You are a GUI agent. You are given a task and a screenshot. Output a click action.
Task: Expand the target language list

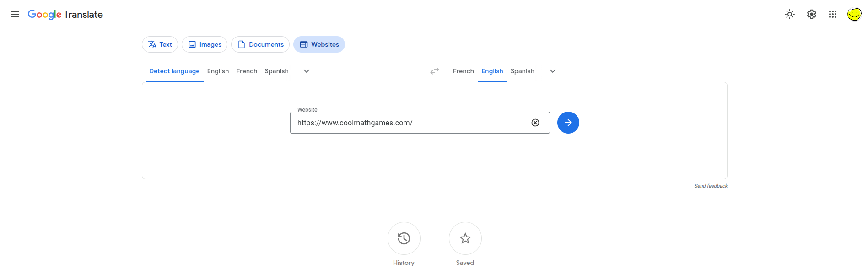[553, 71]
